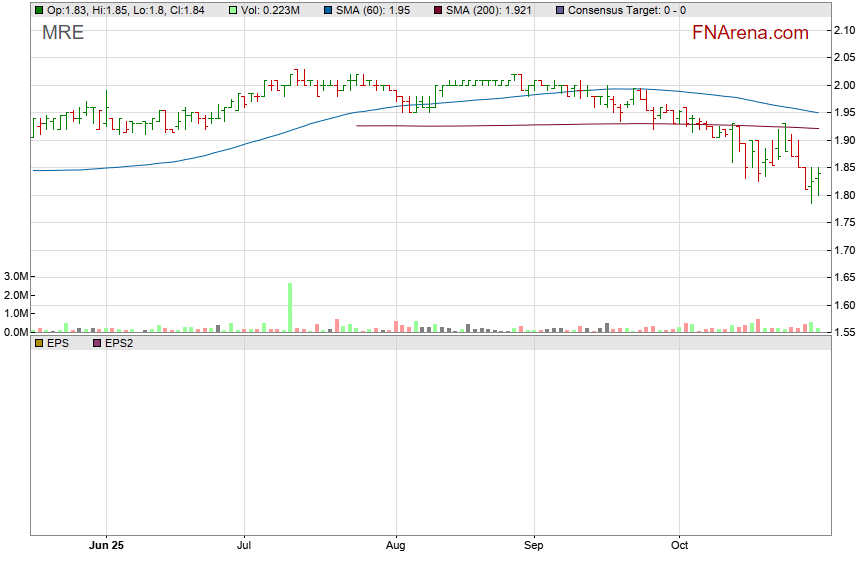The height and width of the screenshot is (566, 859).
Task: Click the 'Consensus Target: 0 - 0' text
Action: [626, 9]
